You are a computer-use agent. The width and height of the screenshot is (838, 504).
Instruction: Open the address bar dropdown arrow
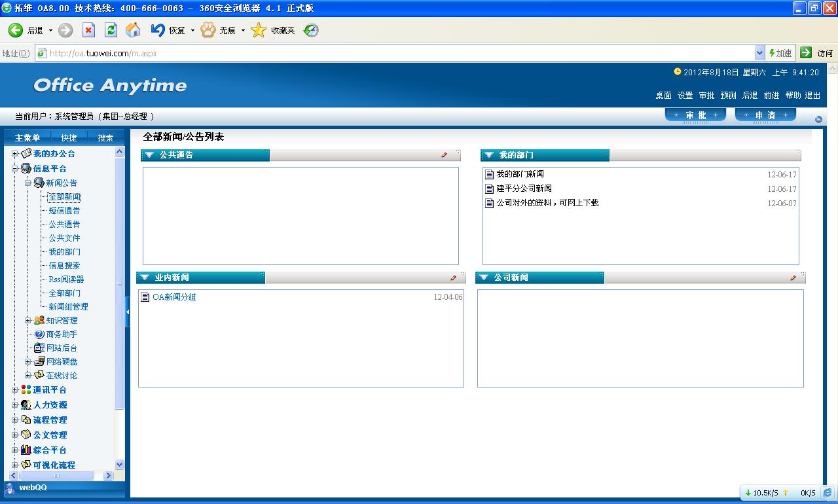(x=759, y=53)
